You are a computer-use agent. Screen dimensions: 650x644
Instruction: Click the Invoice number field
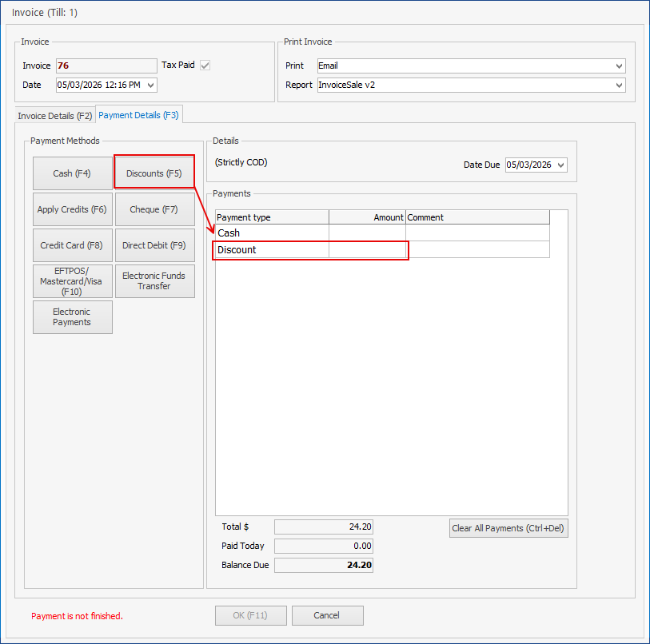tap(106, 66)
